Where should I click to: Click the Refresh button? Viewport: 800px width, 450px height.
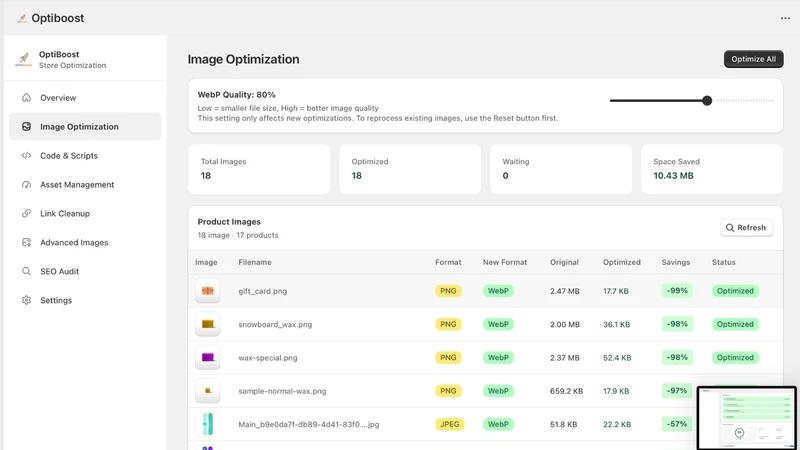[746, 228]
